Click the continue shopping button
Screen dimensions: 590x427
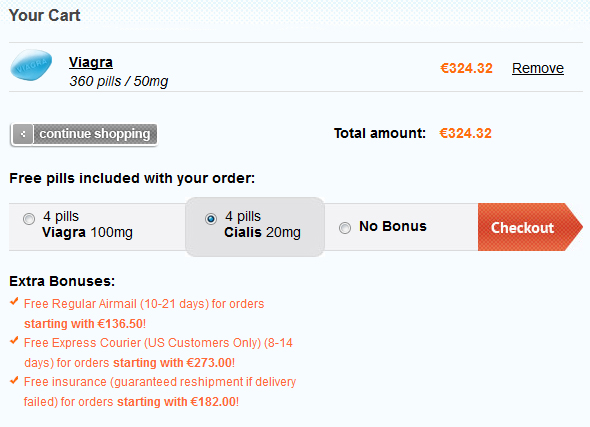click(x=84, y=134)
